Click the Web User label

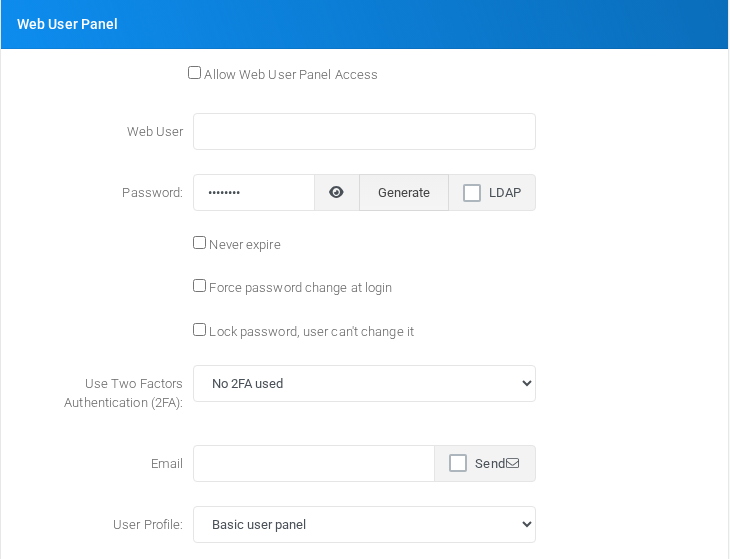click(155, 132)
